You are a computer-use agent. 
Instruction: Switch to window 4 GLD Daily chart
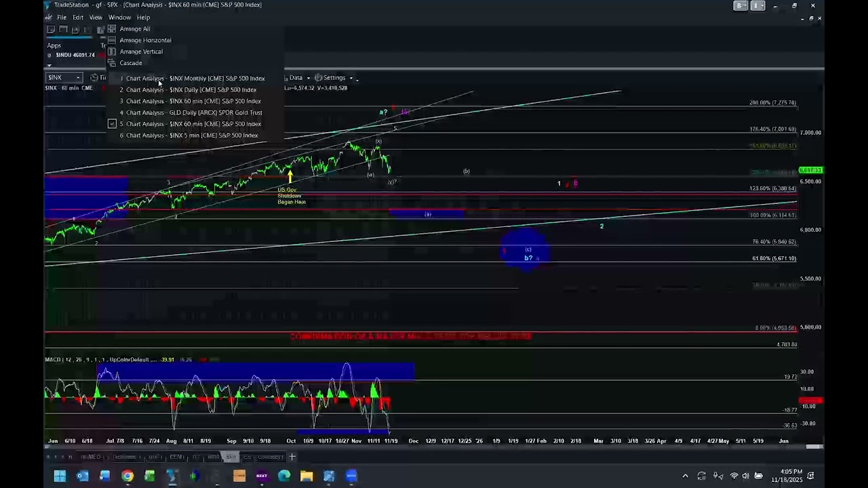pos(191,113)
